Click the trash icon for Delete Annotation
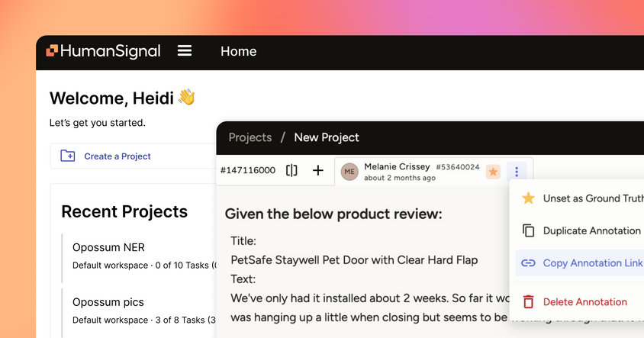This screenshot has height=338, width=644. click(528, 301)
